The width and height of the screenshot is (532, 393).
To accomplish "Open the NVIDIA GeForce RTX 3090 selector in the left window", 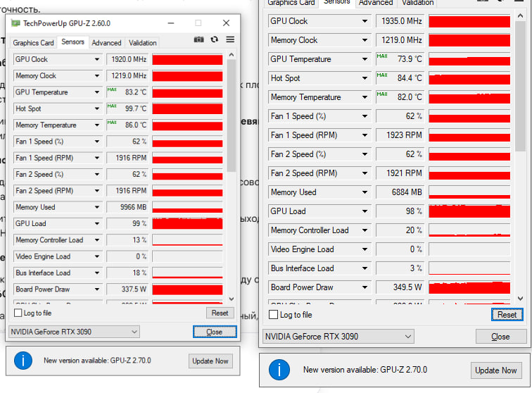I will 74,332.
